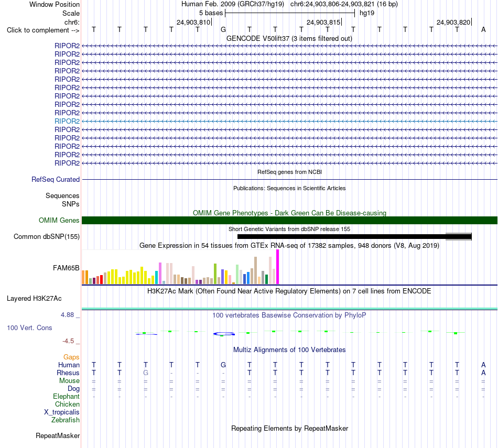
Task: Click the 24,903,820 position marker
Action: [453, 22]
